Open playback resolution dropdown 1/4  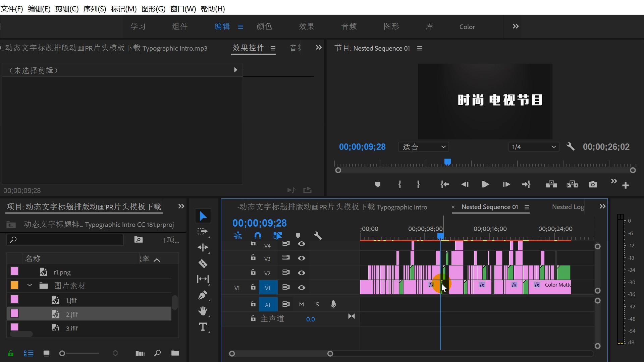(534, 147)
